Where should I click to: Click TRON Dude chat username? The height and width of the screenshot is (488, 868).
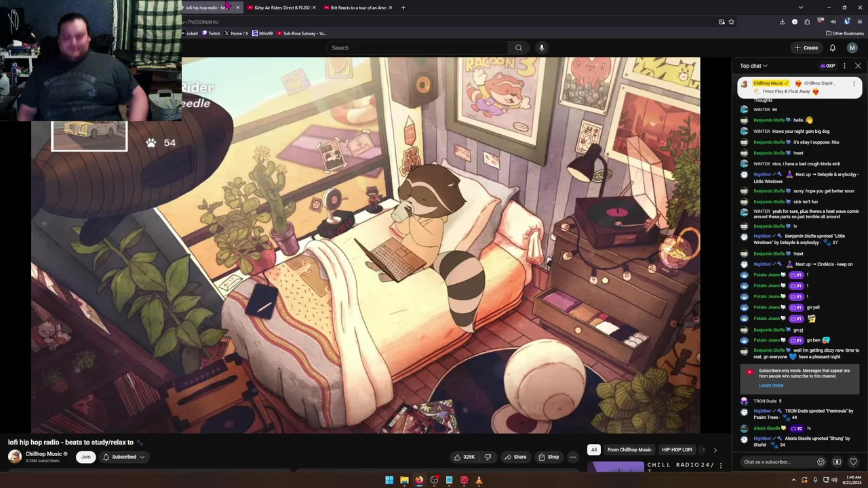[x=765, y=401]
